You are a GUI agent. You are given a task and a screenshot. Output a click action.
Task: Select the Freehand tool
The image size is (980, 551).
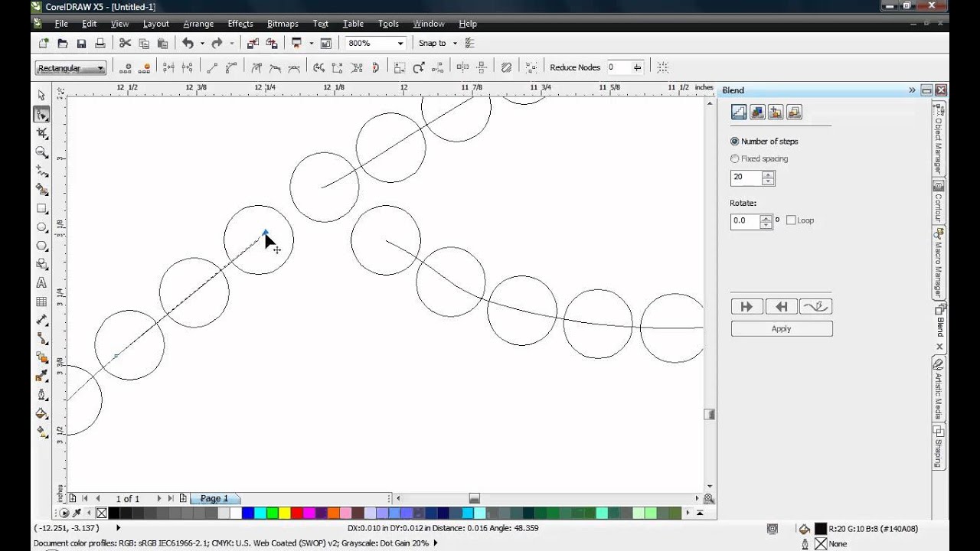point(41,171)
